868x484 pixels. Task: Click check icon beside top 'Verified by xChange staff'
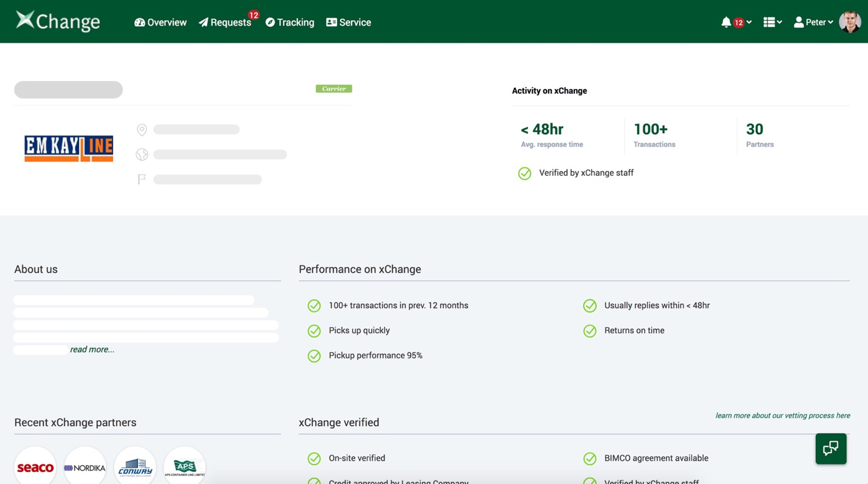(x=525, y=173)
